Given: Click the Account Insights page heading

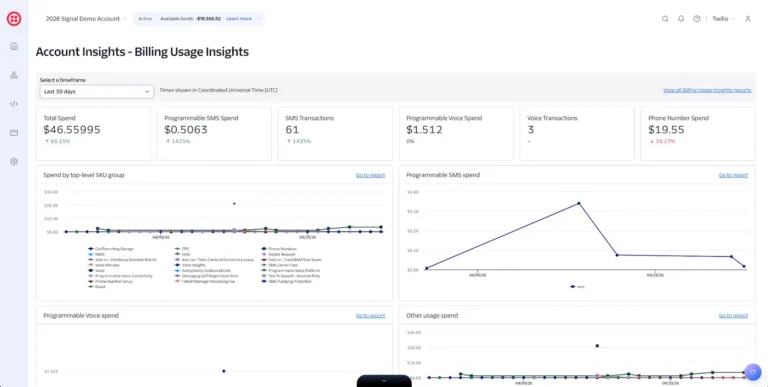Looking at the screenshot, I should point(142,51).
